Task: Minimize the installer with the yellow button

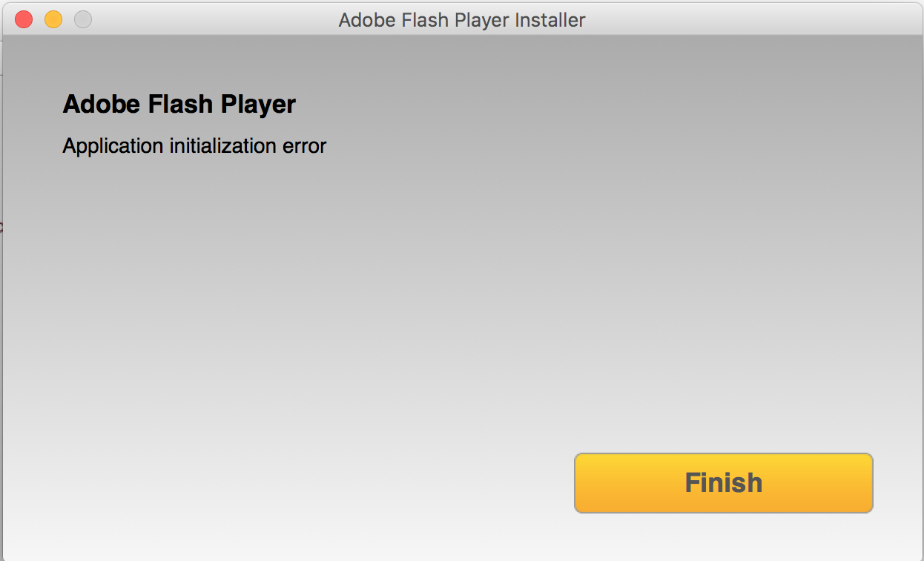Action: coord(53,19)
